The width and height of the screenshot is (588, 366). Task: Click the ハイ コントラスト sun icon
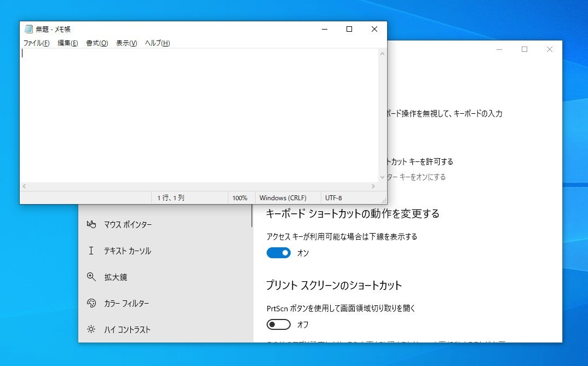coord(91,329)
